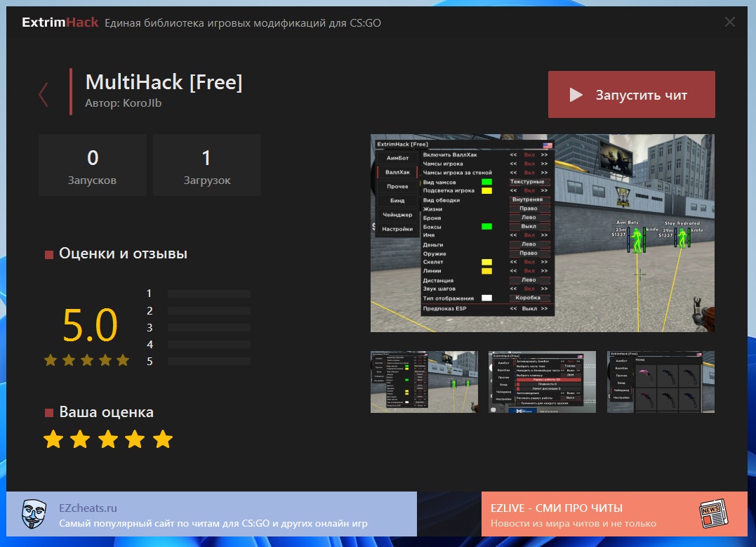Click the Запусков counter tile
The width and height of the screenshot is (756, 547).
pos(93,165)
